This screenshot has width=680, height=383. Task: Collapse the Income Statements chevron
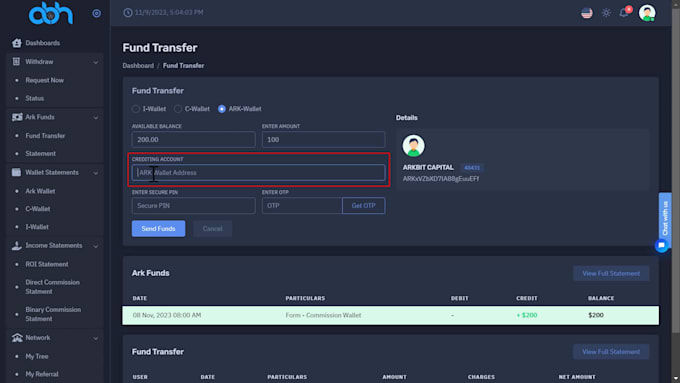point(95,246)
